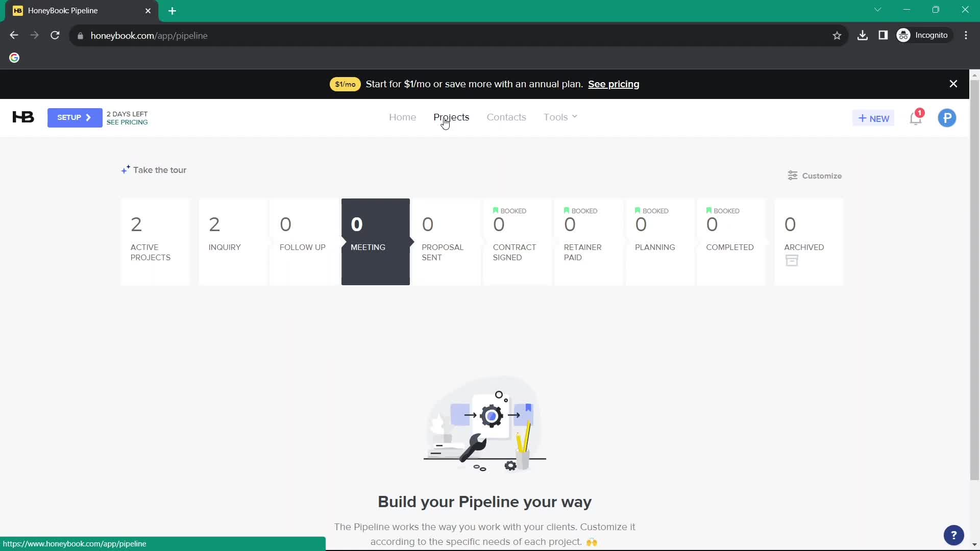The image size is (980, 551).
Task: Open the Chrome three-dot menu
Action: coord(966,35)
